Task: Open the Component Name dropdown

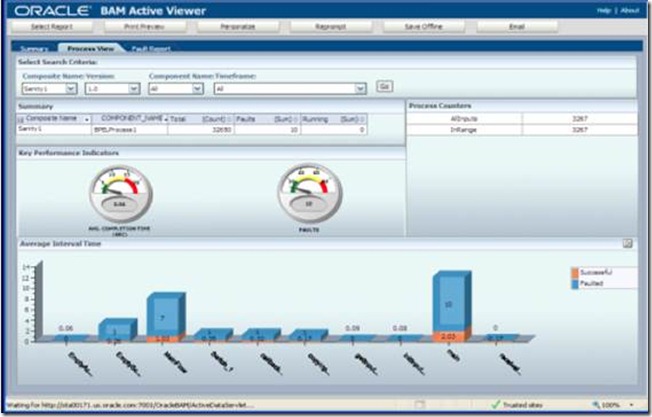Action: 197,88
